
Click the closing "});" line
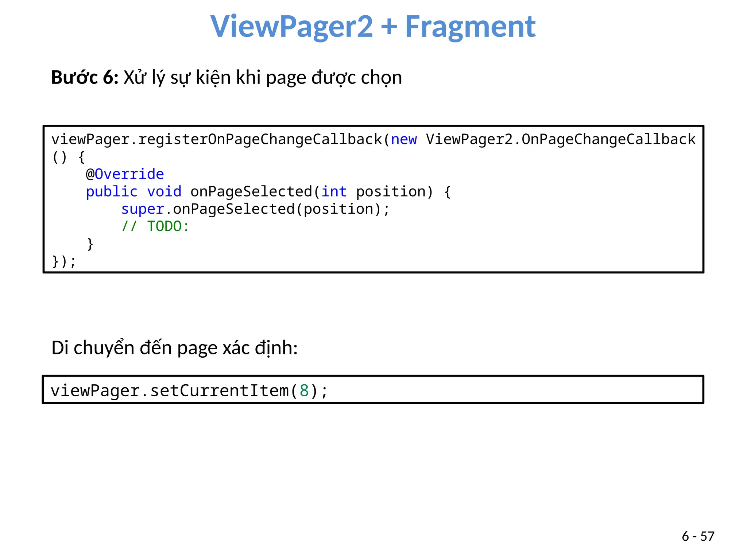coord(64,261)
